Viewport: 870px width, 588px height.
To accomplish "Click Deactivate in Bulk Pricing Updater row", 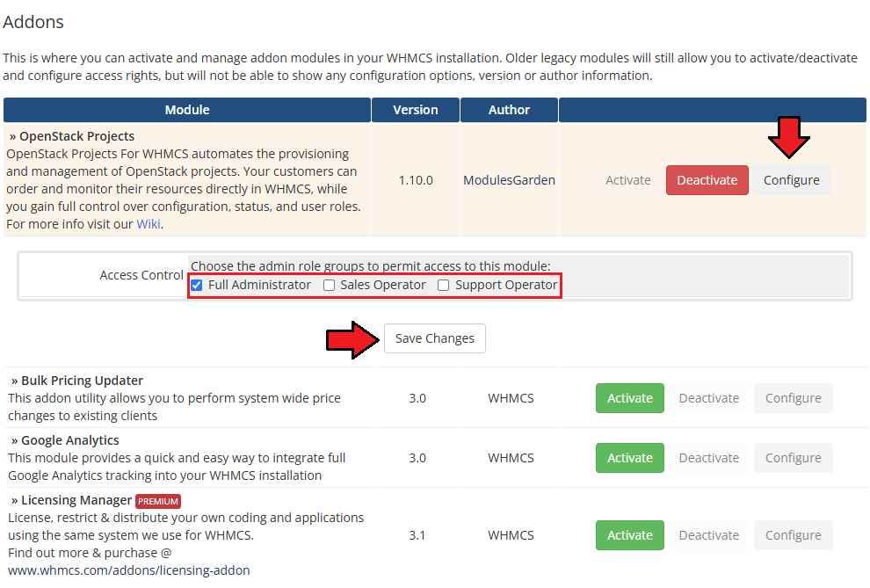I will click(x=708, y=398).
